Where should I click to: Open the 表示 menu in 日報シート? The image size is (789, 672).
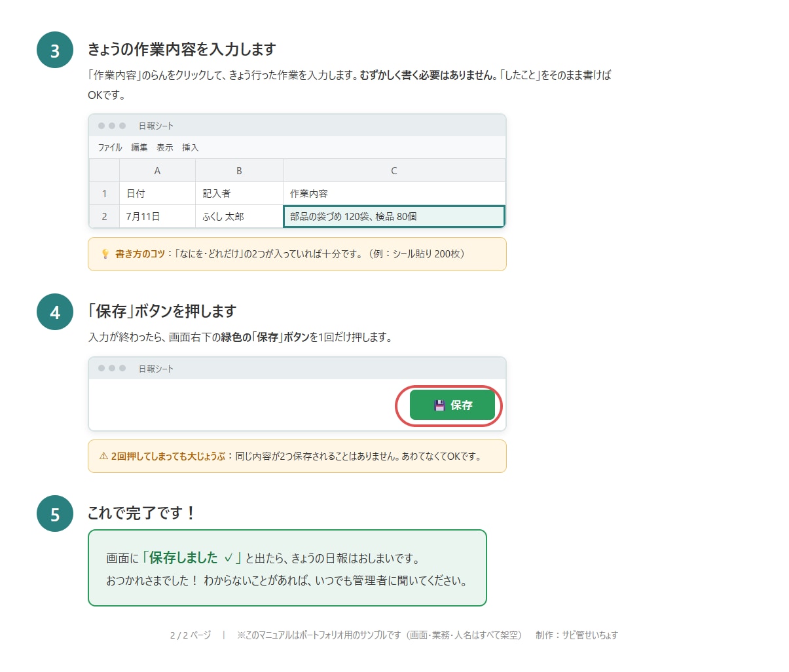coord(165,147)
